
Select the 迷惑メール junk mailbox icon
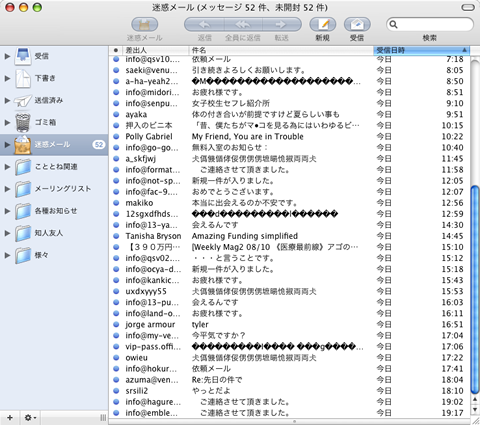coord(23,145)
